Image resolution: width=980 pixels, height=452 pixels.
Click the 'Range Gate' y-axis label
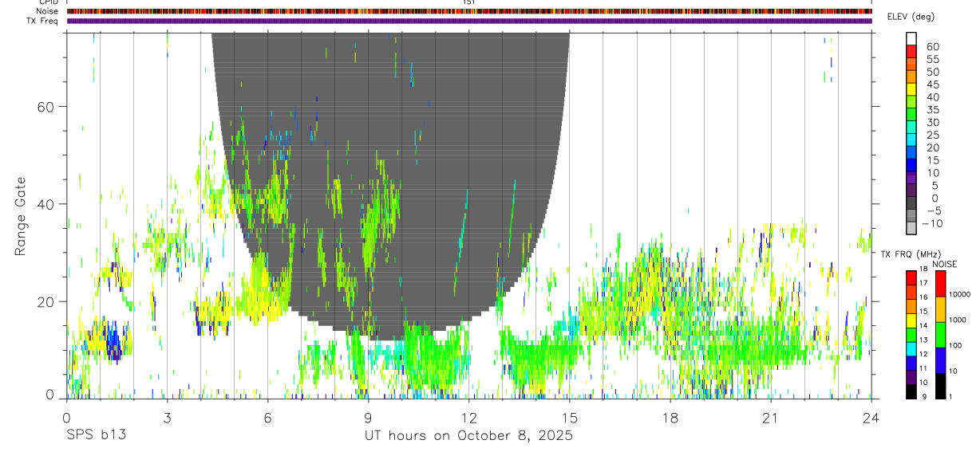pos(20,218)
